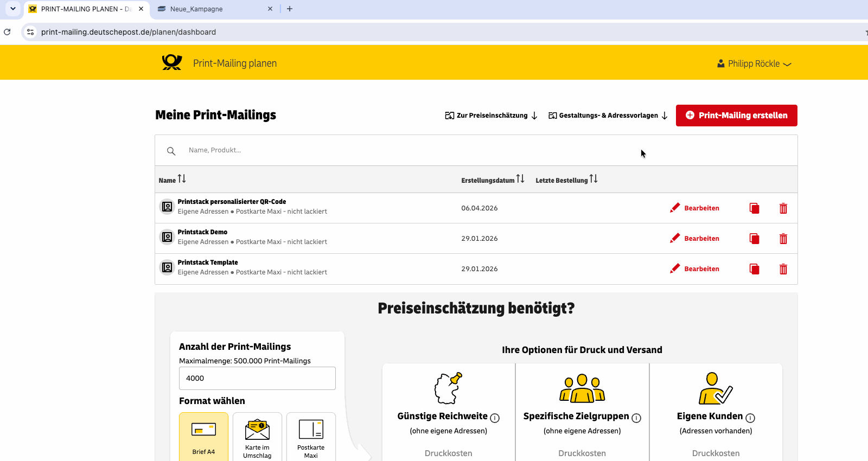Viewport: 868px width, 461px height.
Task: Click the 06.04.2026 creation date
Action: coord(480,208)
